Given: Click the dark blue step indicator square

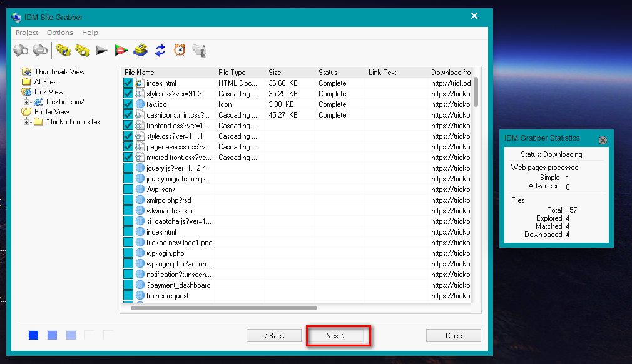Looking at the screenshot, I should coord(33,335).
